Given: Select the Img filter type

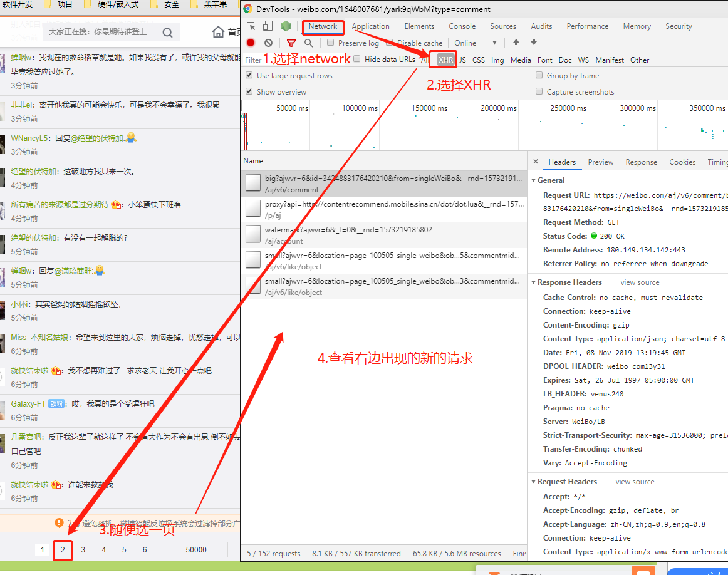Looking at the screenshot, I should [x=497, y=60].
